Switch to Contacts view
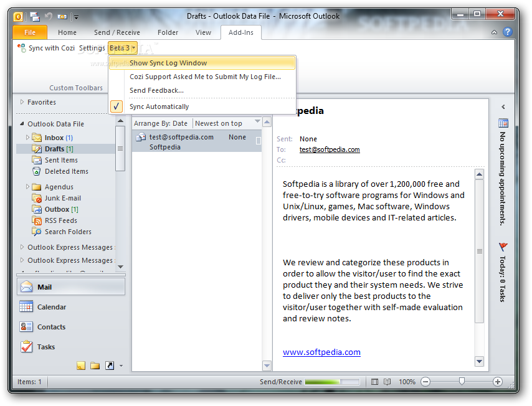The height and width of the screenshot is (406, 532). [71, 327]
